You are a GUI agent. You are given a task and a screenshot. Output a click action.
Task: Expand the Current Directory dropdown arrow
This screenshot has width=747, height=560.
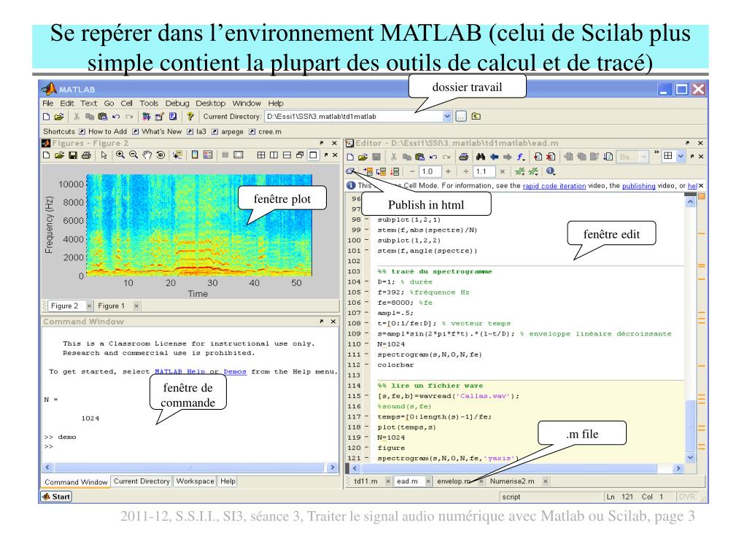[x=447, y=116]
